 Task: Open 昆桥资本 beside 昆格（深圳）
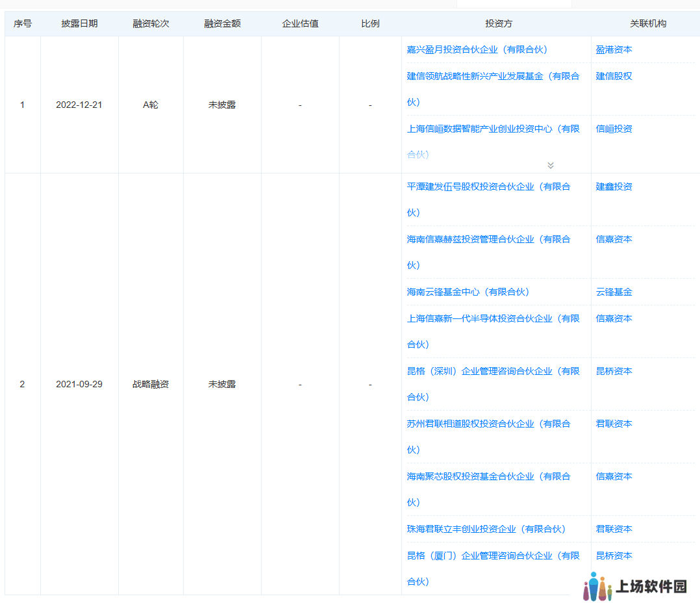(x=614, y=371)
